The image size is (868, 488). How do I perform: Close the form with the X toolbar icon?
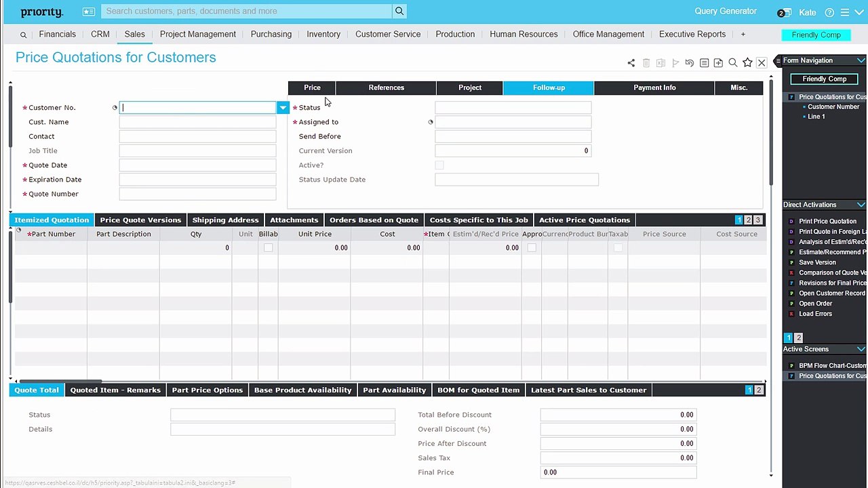(762, 63)
